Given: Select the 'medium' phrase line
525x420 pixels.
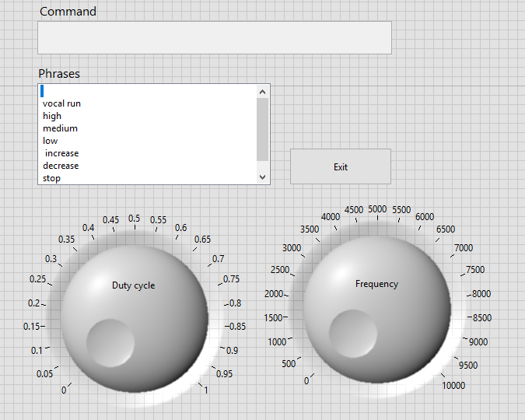Looking at the screenshot, I should (x=60, y=128).
